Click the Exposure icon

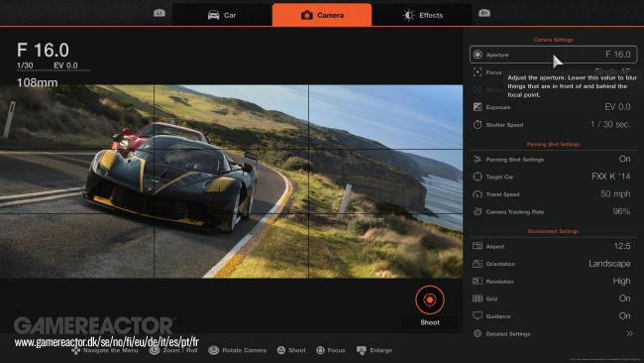coord(478,107)
